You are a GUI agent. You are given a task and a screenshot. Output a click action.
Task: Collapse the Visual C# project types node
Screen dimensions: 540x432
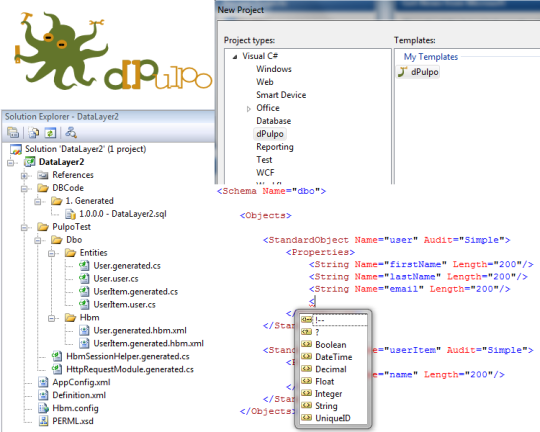coord(235,56)
